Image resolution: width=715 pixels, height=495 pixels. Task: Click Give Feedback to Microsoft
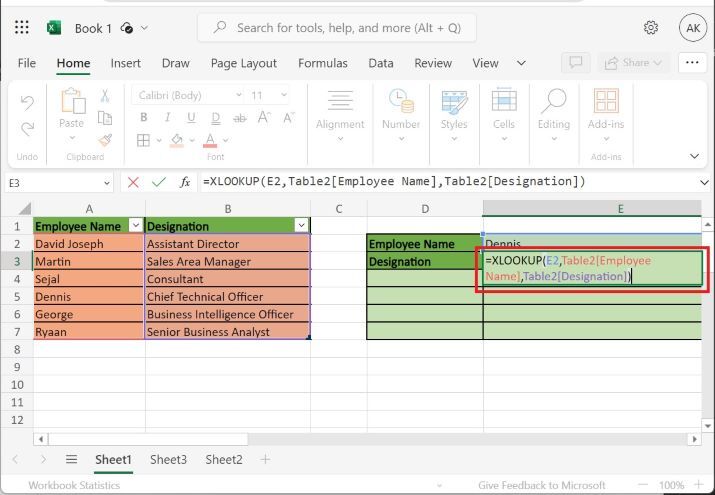(x=542, y=485)
